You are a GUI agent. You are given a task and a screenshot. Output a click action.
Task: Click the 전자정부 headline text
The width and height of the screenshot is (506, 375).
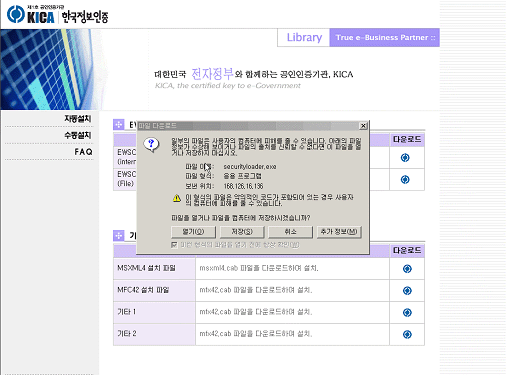[x=212, y=74]
